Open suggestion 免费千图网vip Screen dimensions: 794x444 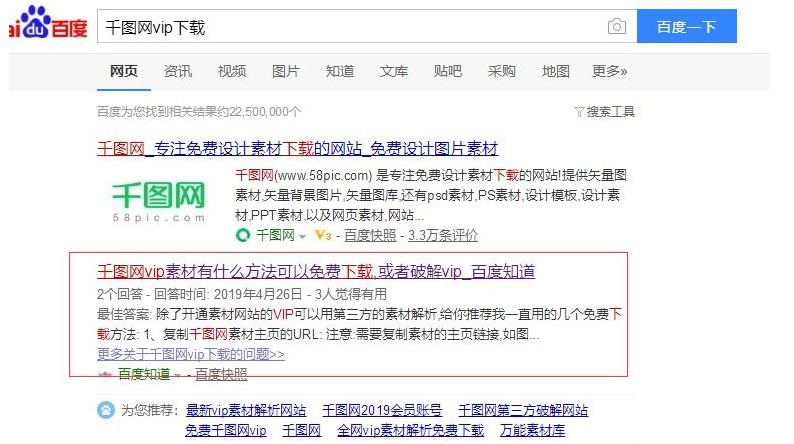click(226, 430)
